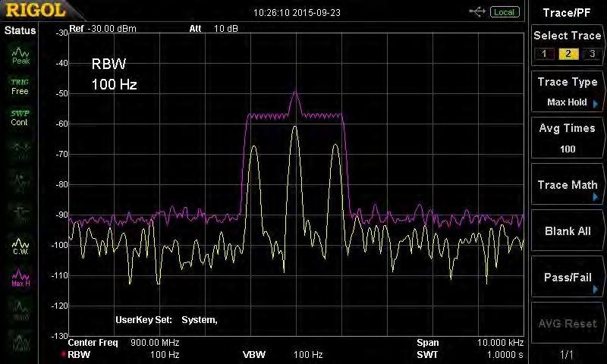This screenshot has width=607, height=364.
Task: Click the green Local indicator
Action: coord(505,12)
